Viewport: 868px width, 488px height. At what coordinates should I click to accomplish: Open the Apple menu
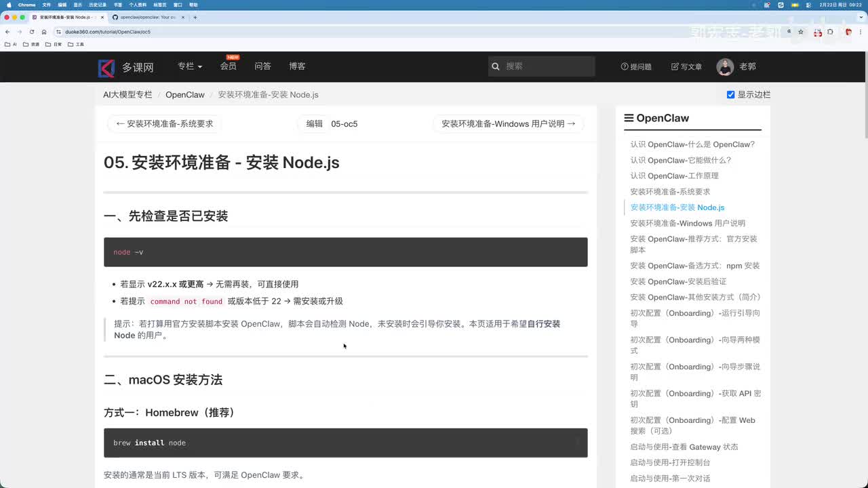click(9, 5)
